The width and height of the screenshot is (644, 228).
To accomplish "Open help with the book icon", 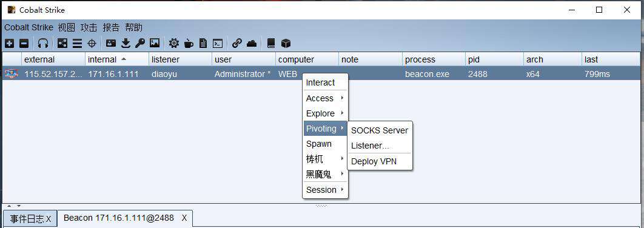I will pos(270,43).
